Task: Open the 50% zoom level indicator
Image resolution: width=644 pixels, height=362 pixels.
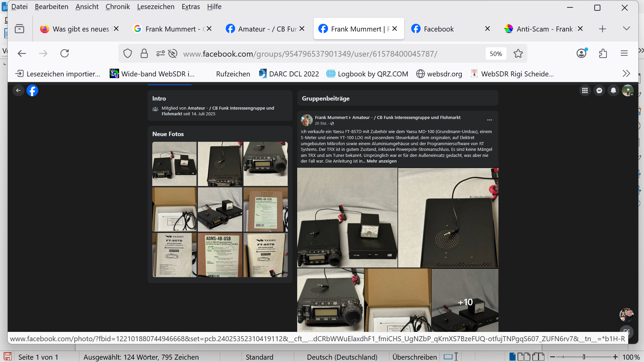Action: (495, 54)
